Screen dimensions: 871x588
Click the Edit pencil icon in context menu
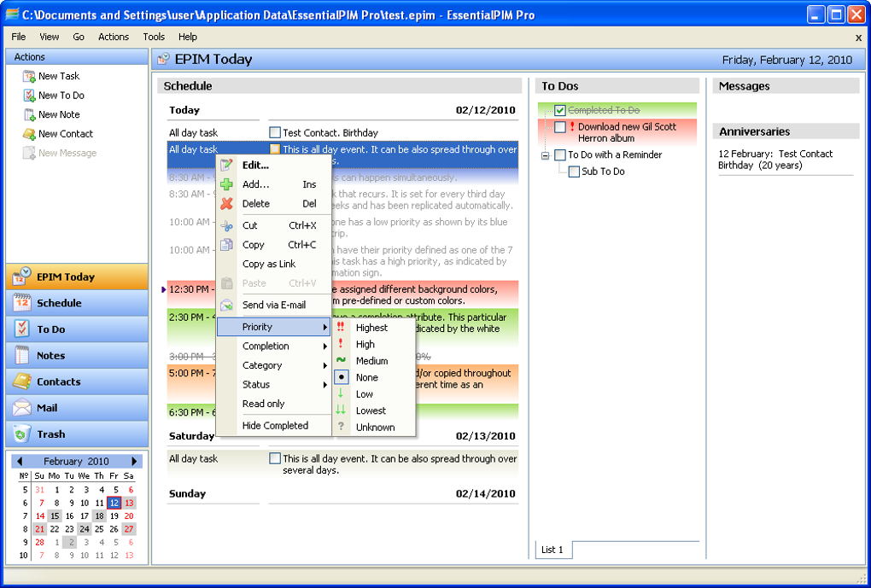[226, 166]
